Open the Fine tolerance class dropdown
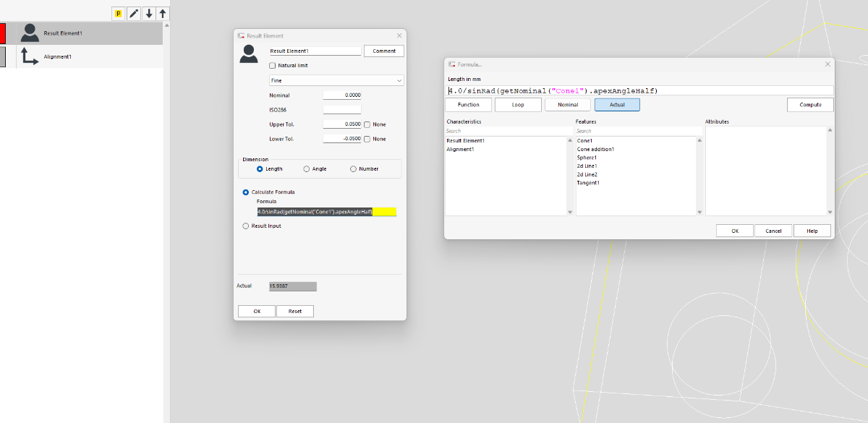Screen dimensions: 868x423 336,81
